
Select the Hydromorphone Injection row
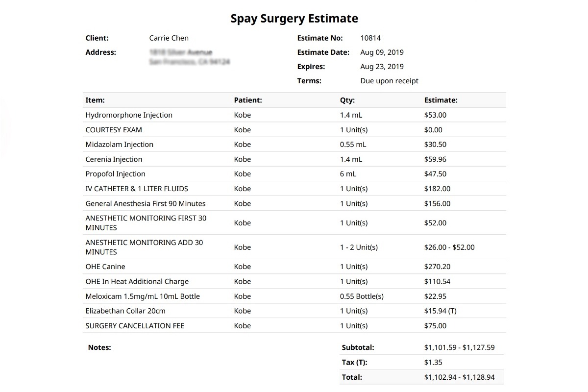click(129, 115)
